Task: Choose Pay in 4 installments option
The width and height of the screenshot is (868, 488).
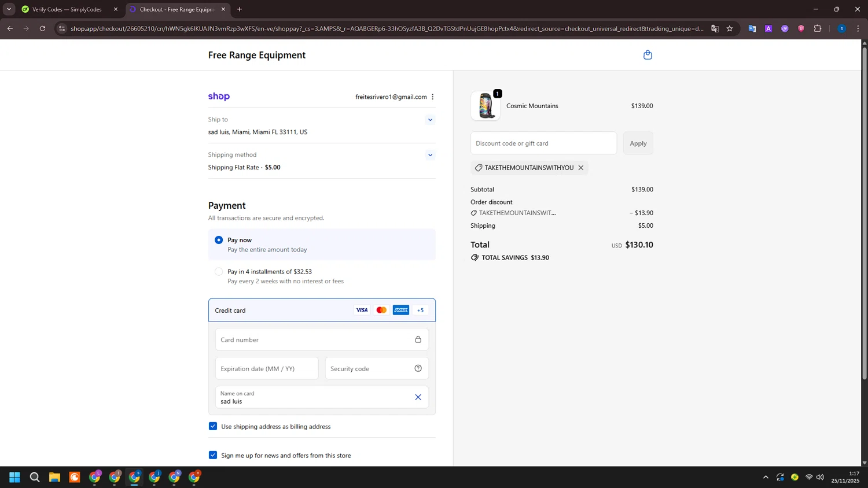Action: coord(219,272)
